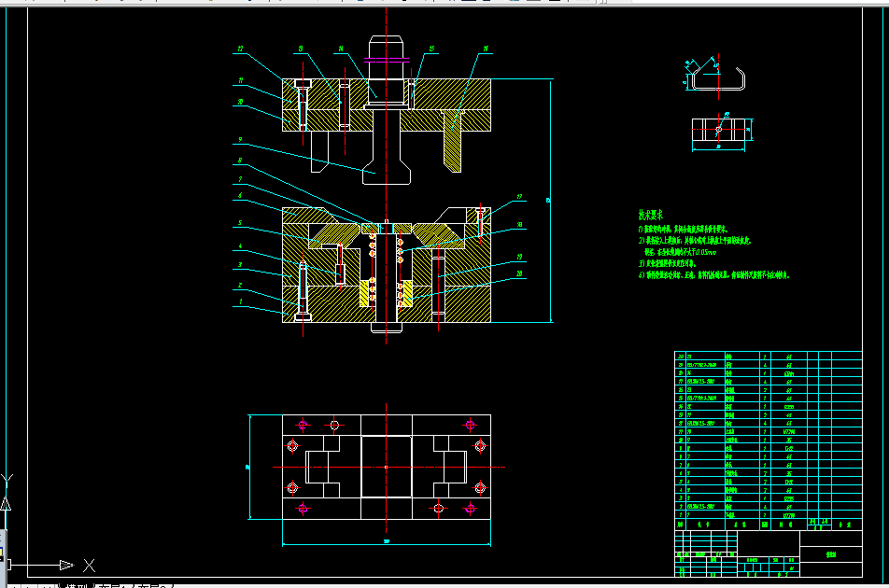This screenshot has width=889, height=588.
Task: Click the drawing name cell in title block
Action: [x=830, y=554]
